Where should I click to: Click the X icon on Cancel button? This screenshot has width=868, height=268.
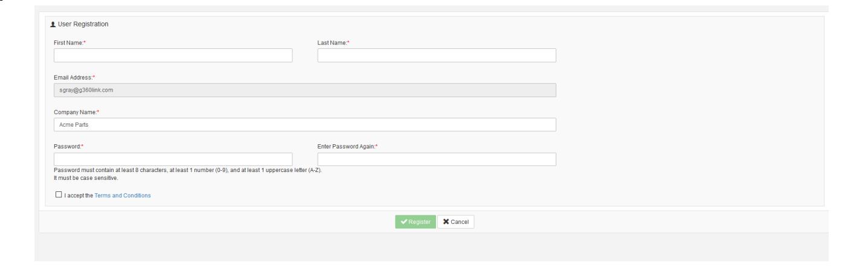click(x=446, y=222)
